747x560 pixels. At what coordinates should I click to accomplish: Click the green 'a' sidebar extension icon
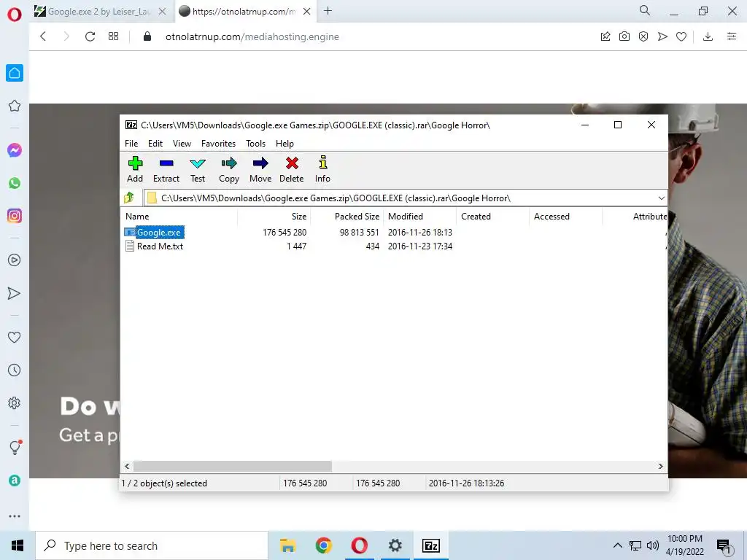coord(15,480)
